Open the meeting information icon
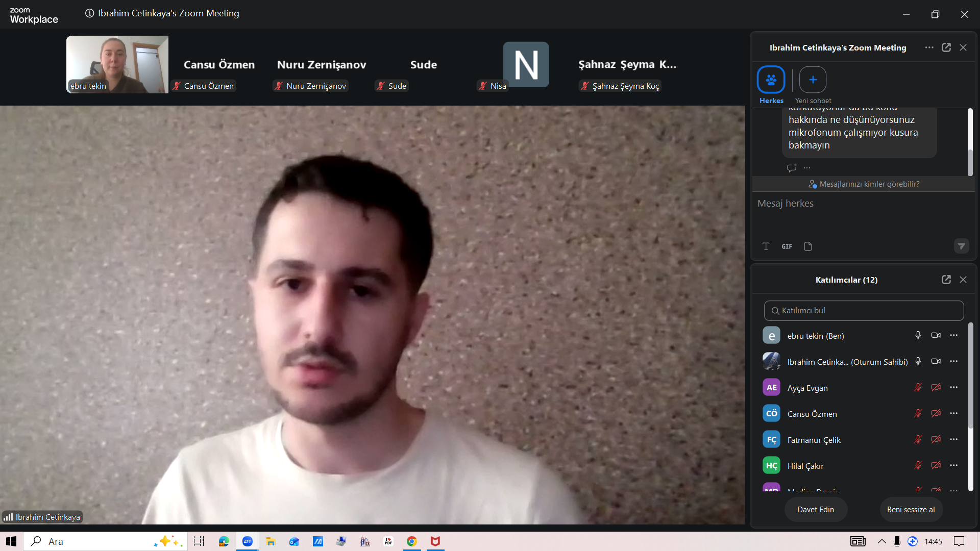Image resolution: width=980 pixels, height=551 pixels. click(89, 13)
